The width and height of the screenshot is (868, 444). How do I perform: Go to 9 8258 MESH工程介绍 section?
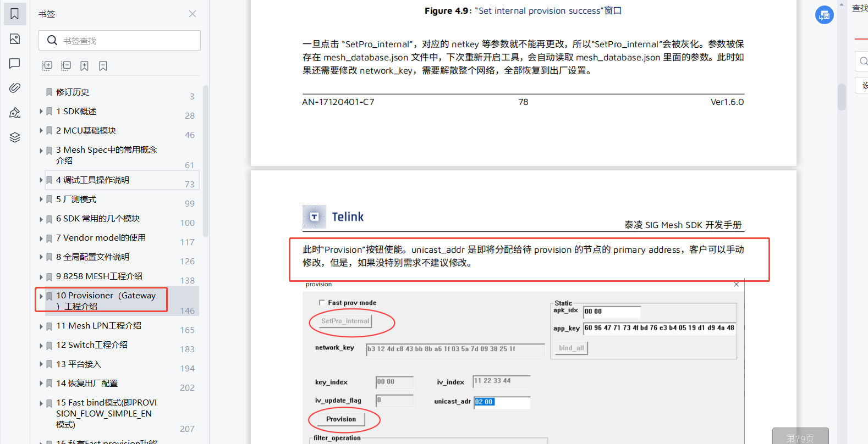(99, 276)
